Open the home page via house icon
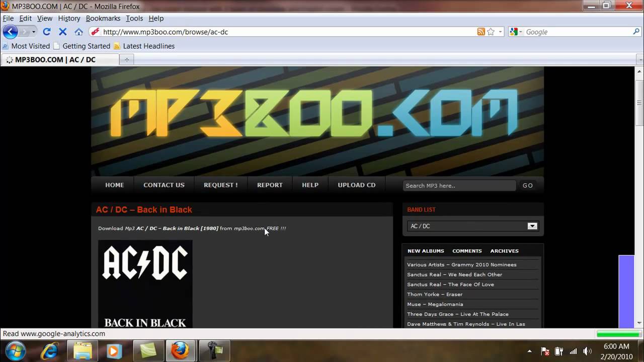 (78, 32)
